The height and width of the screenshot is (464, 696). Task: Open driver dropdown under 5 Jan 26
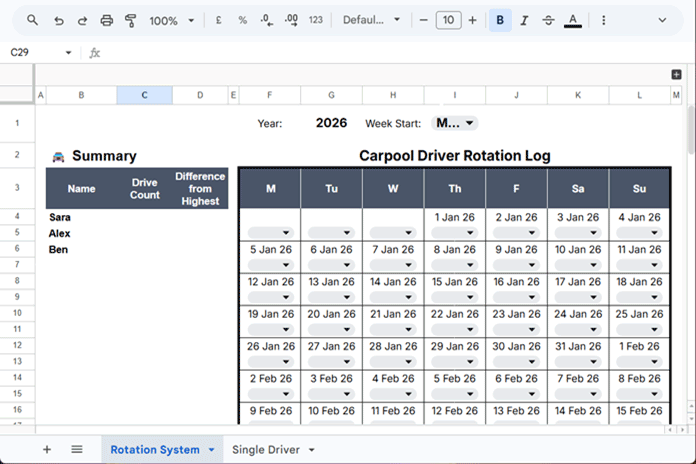270,265
